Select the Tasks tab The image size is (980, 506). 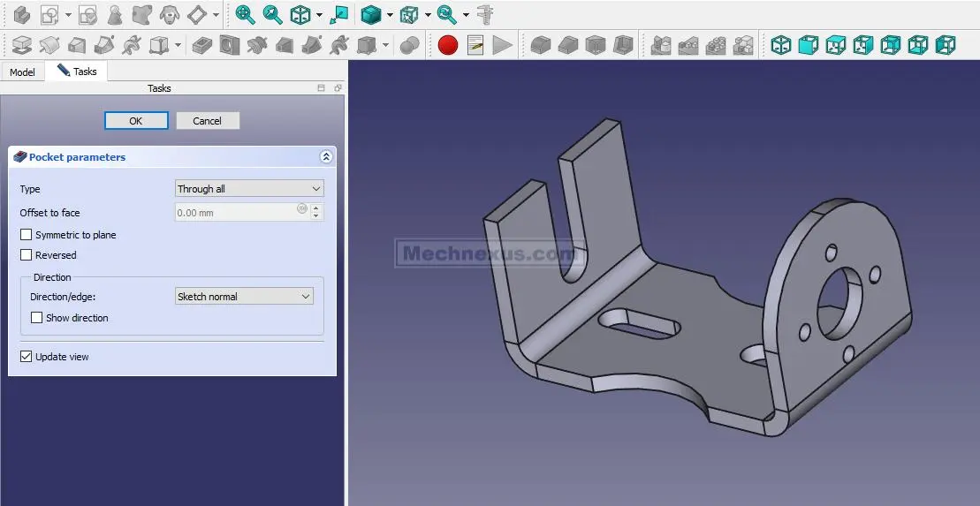pyautogui.click(x=77, y=72)
